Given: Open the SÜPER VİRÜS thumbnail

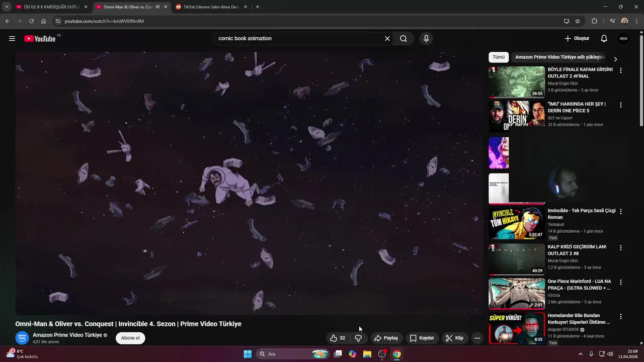Looking at the screenshot, I should pyautogui.click(x=517, y=328).
